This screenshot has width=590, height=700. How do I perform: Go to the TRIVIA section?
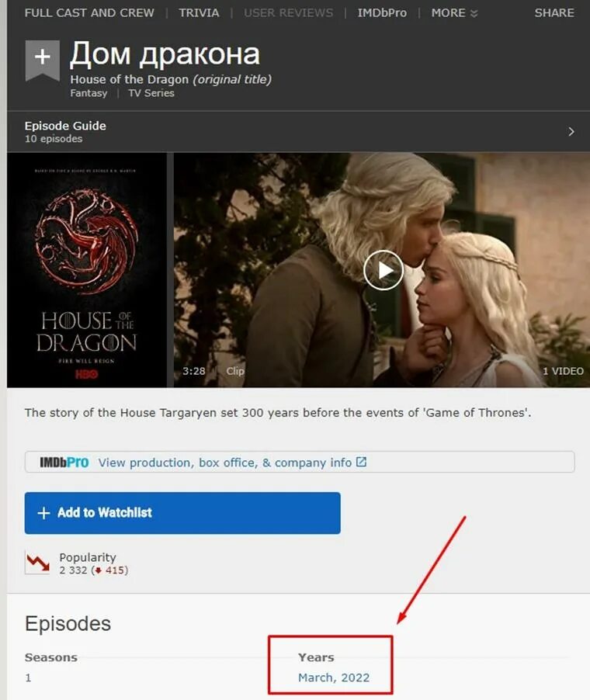pos(199,13)
